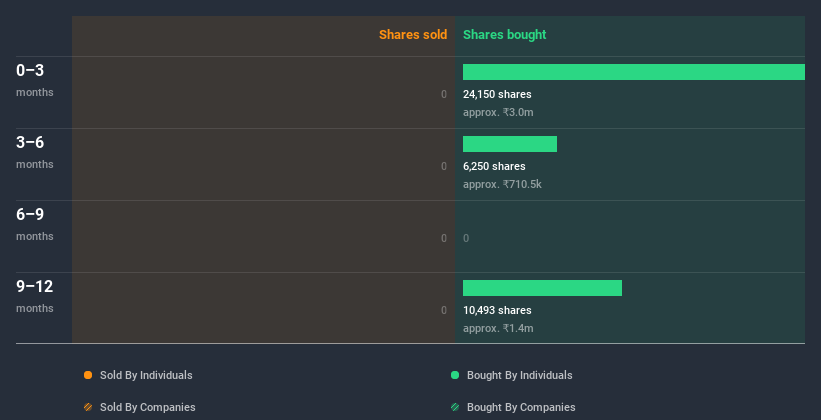Click the 10,493 shares value
This screenshot has width=821, height=420.
click(x=497, y=310)
